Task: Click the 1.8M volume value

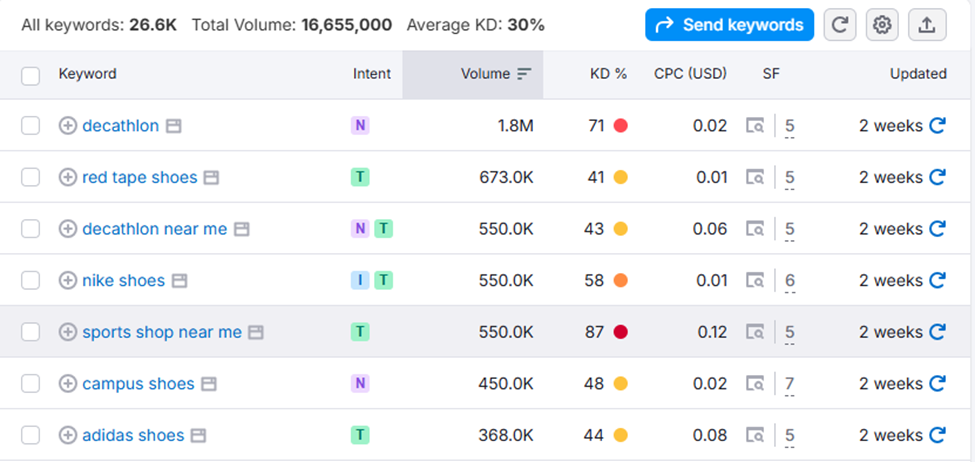Action: pyautogui.click(x=515, y=126)
